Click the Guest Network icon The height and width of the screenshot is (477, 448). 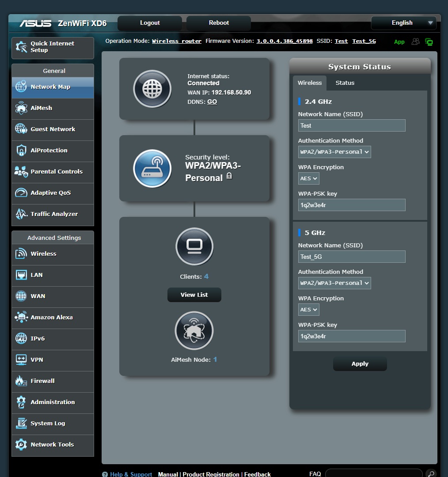click(x=21, y=129)
